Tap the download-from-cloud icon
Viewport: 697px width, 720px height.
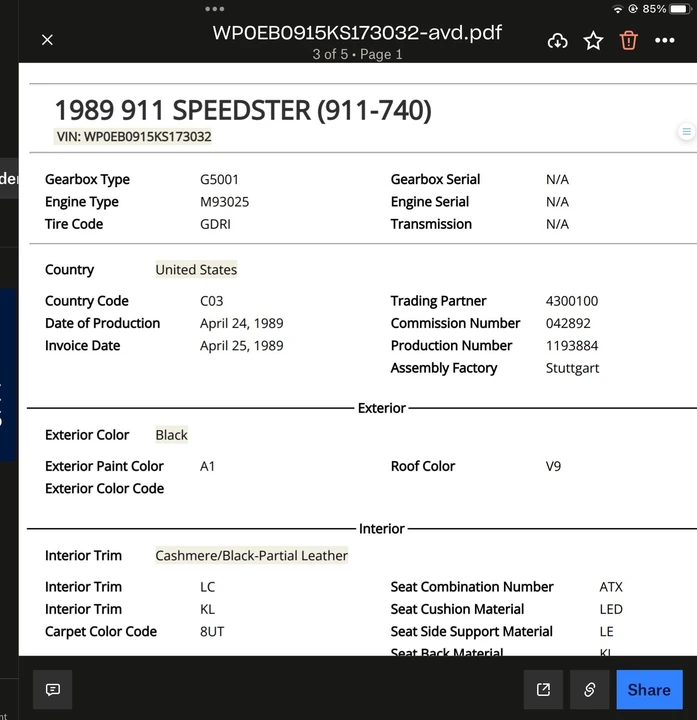click(x=557, y=41)
